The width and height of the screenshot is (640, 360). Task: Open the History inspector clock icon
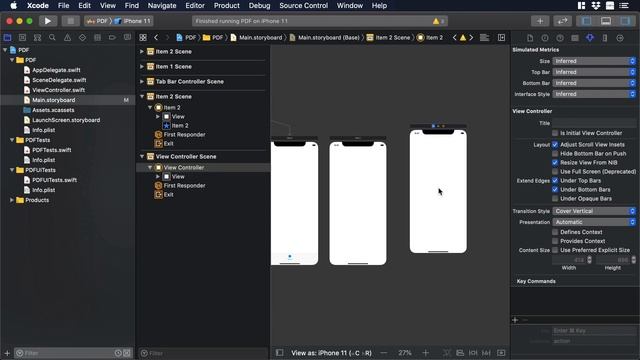click(545, 38)
